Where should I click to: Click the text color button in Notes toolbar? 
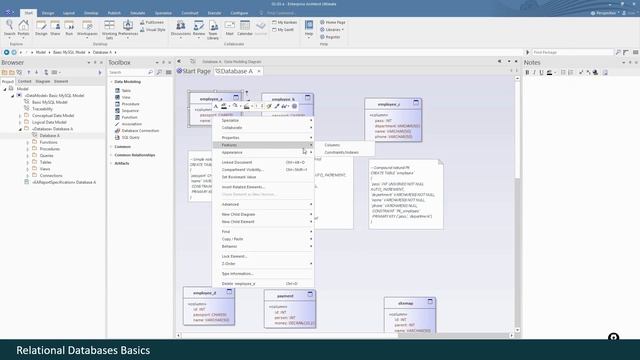tap(549, 73)
